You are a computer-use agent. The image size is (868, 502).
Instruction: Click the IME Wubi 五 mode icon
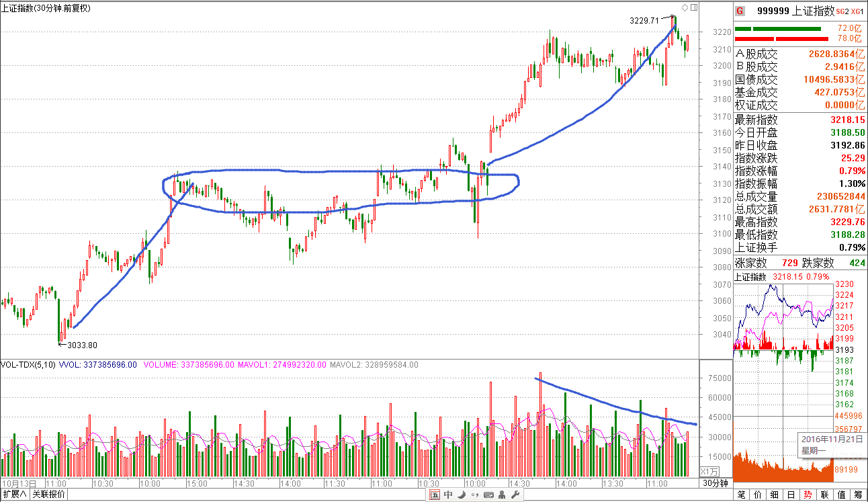tap(435, 495)
